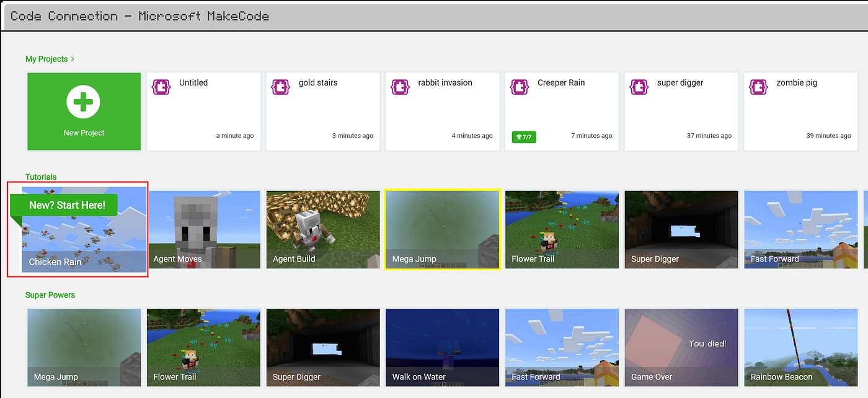This screenshot has width=868, height=398.
Task: Click the puzzle icon on the Untitled project
Action: click(x=161, y=87)
